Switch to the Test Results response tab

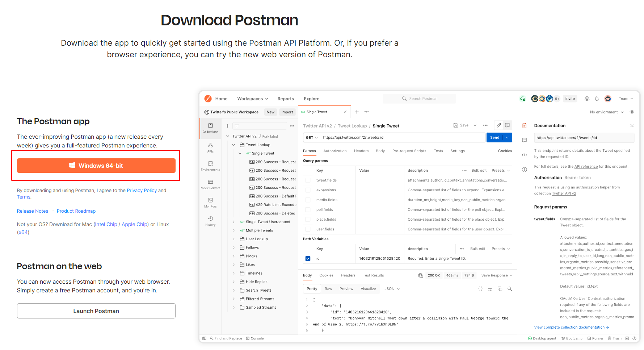click(x=373, y=275)
